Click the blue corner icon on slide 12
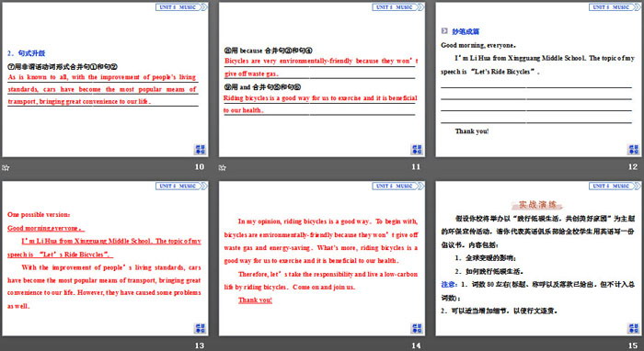The width and height of the screenshot is (644, 351). [x=633, y=149]
